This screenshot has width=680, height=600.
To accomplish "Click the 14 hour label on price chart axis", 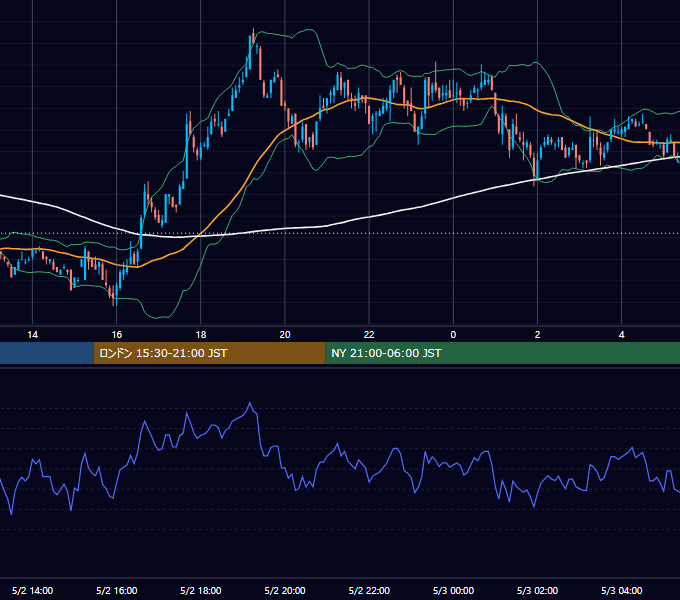I will [x=33, y=335].
